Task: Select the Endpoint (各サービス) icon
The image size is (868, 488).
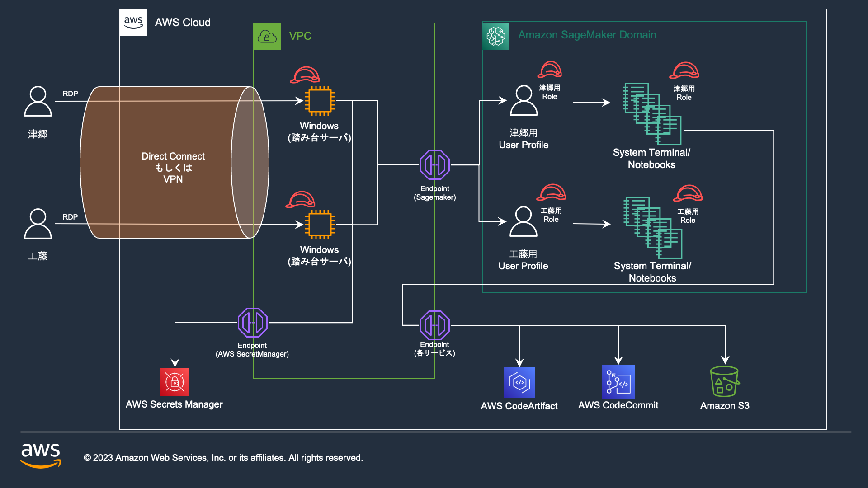Action: pyautogui.click(x=435, y=325)
